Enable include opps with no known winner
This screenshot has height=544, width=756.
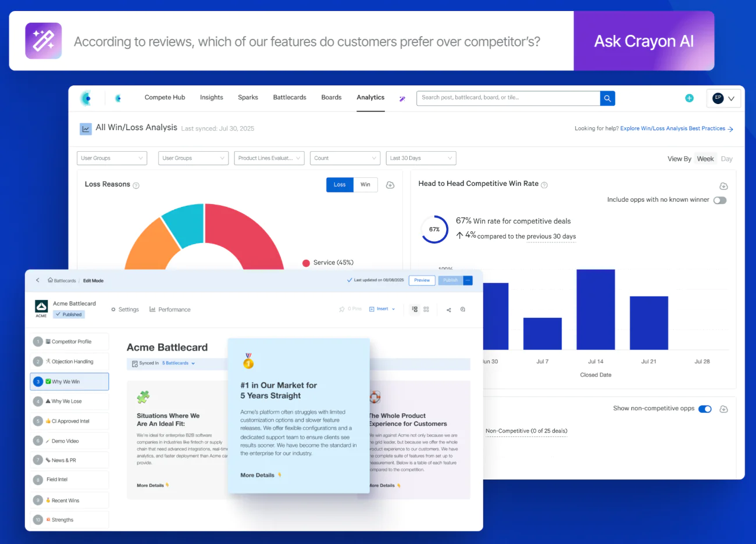click(720, 201)
